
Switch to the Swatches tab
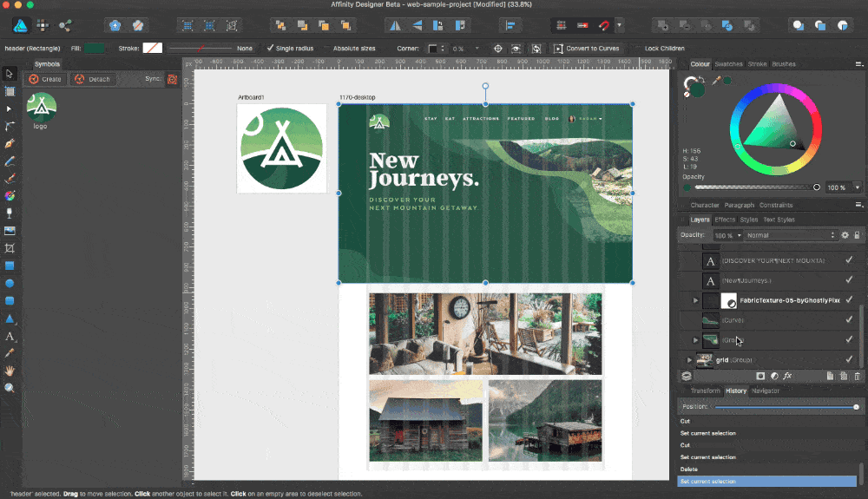click(728, 64)
